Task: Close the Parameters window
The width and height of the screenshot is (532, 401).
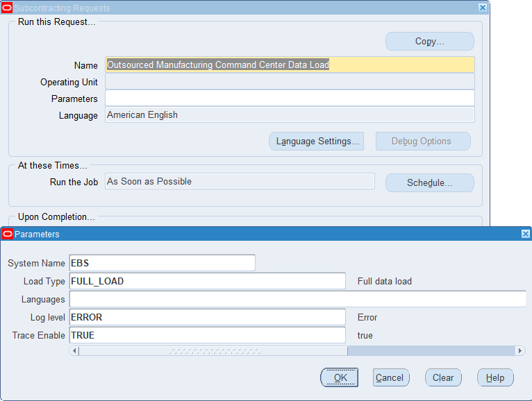Action: tap(525, 234)
